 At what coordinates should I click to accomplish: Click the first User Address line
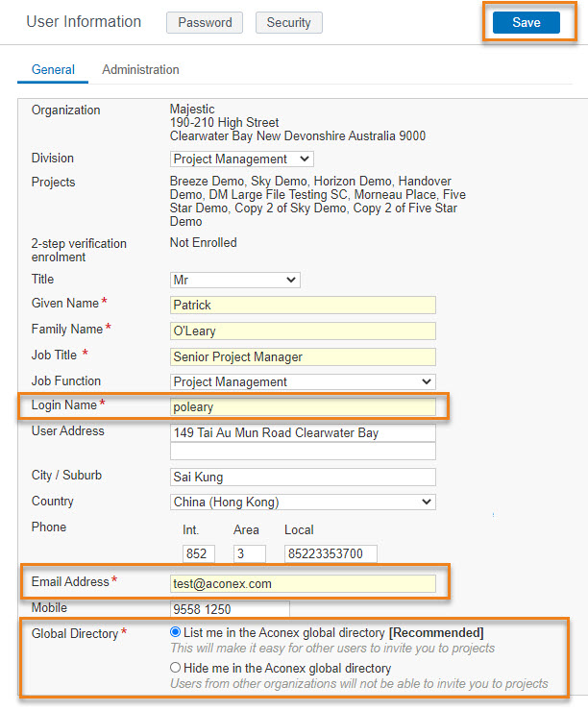303,433
